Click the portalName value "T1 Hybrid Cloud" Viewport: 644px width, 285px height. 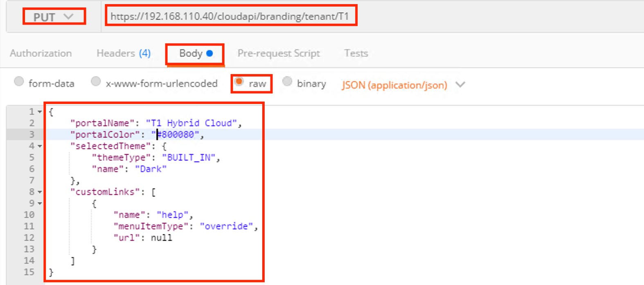191,123
